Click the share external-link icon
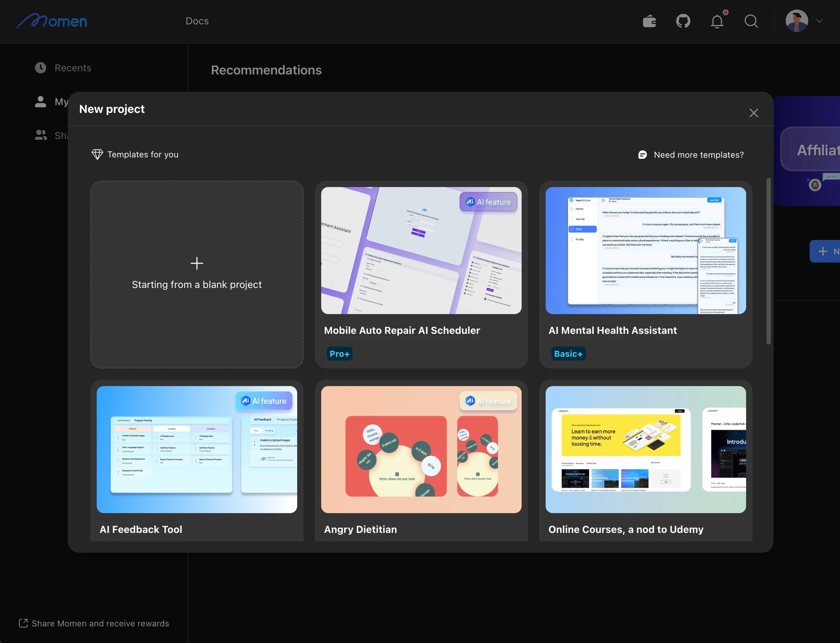Viewport: 840px width, 643px height. click(x=23, y=624)
